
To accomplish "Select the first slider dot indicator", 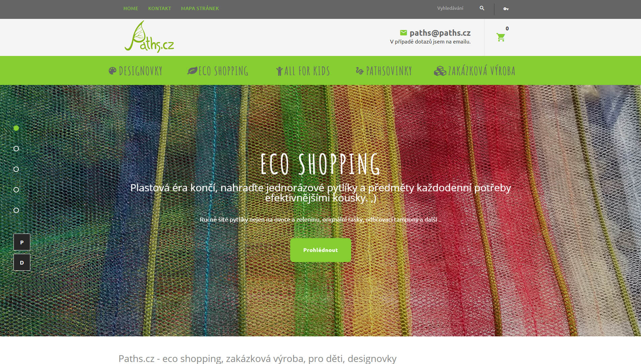I will 16,128.
